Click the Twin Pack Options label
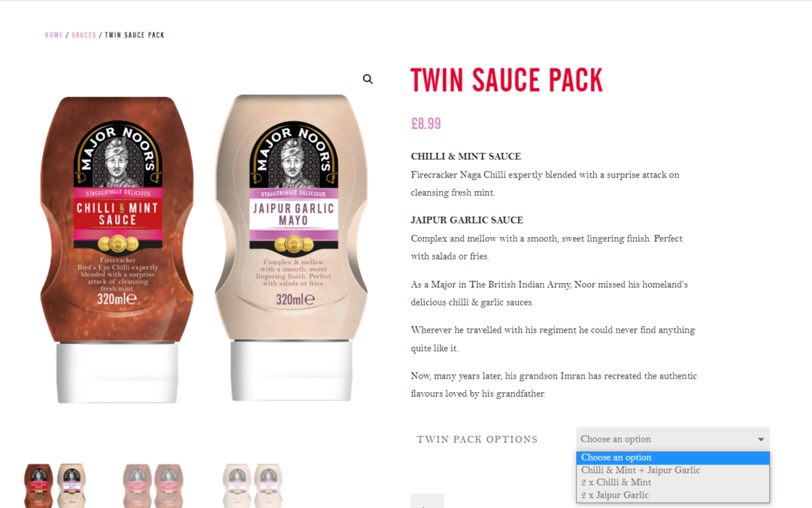This screenshot has width=812, height=508. pos(477,440)
